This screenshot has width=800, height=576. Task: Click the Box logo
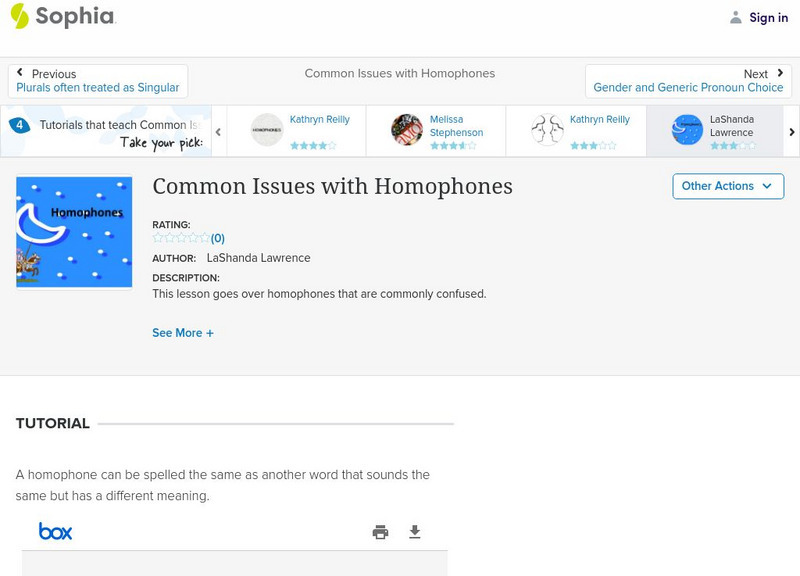(56, 531)
